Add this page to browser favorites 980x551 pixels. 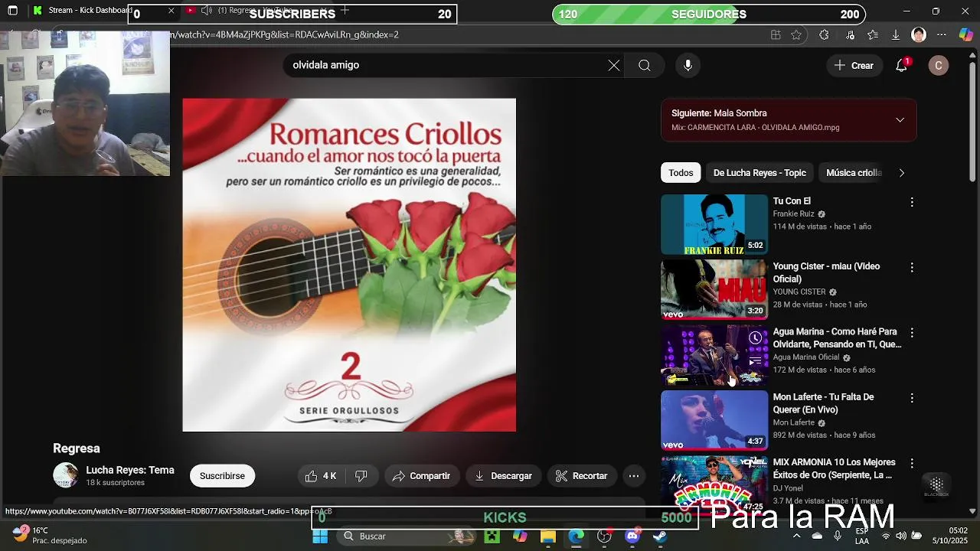pyautogui.click(x=796, y=34)
